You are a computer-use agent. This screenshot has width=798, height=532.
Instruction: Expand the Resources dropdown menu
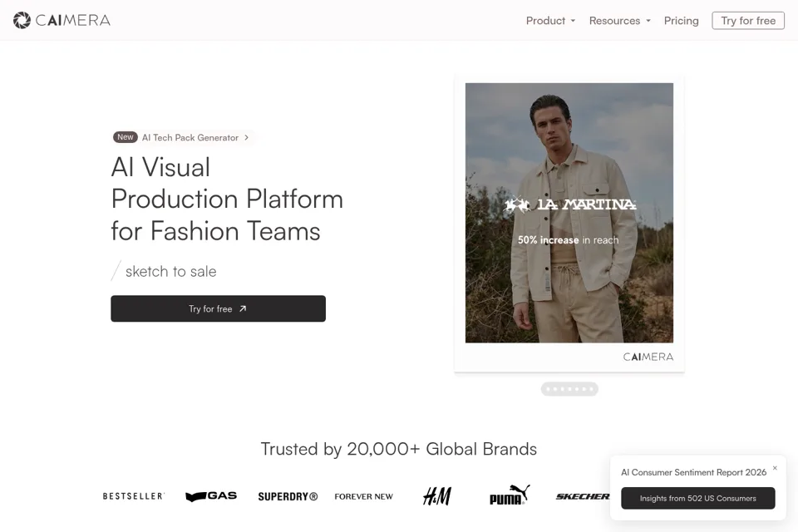click(620, 21)
